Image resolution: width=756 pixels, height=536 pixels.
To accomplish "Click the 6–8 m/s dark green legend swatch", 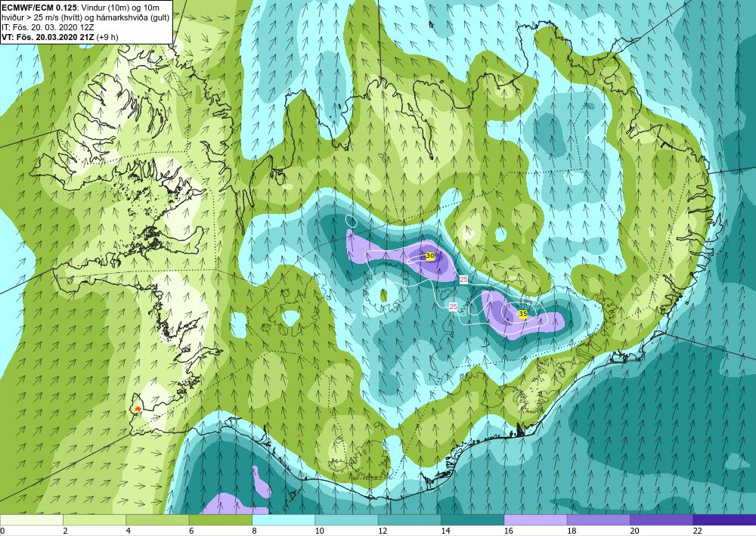I will coord(220,519).
